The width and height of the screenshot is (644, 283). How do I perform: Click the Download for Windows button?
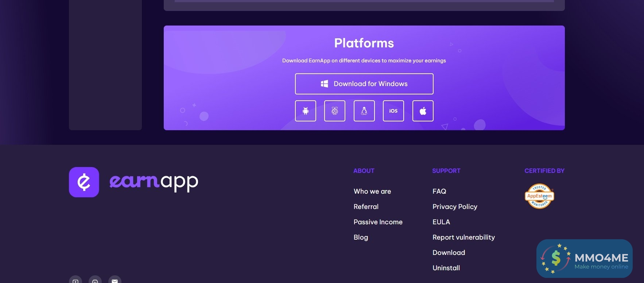pyautogui.click(x=364, y=84)
